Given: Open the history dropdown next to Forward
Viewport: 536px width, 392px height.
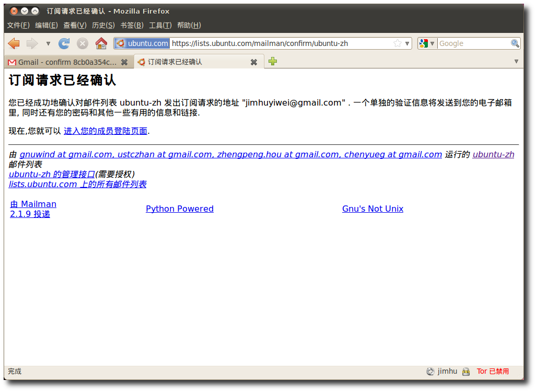Looking at the screenshot, I should pyautogui.click(x=48, y=43).
